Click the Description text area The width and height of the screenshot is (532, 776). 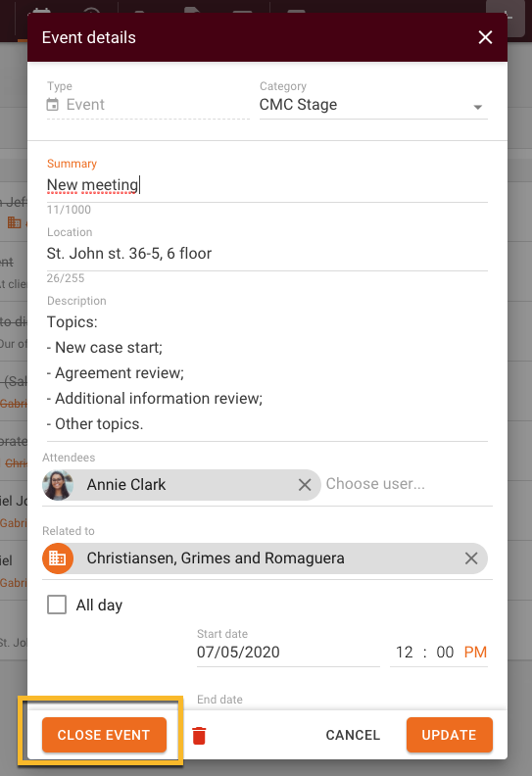click(x=267, y=373)
